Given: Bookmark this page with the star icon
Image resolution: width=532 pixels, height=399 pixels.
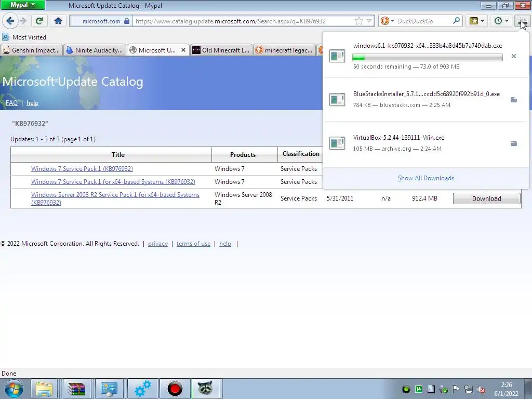Looking at the screenshot, I should pyautogui.click(x=358, y=21).
